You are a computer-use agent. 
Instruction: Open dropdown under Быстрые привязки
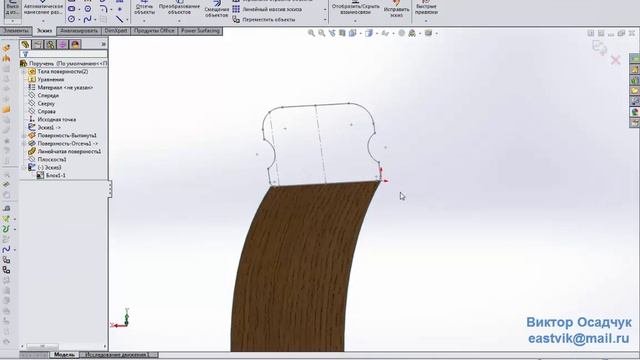tap(426, 20)
